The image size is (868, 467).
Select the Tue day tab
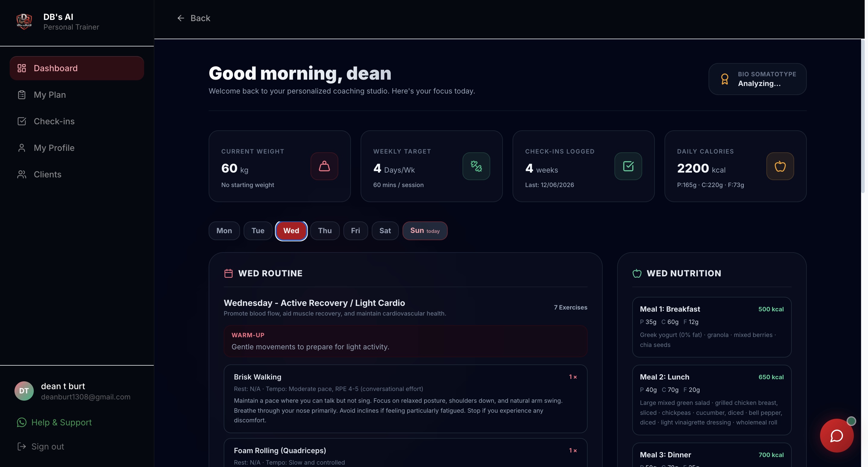(258, 230)
